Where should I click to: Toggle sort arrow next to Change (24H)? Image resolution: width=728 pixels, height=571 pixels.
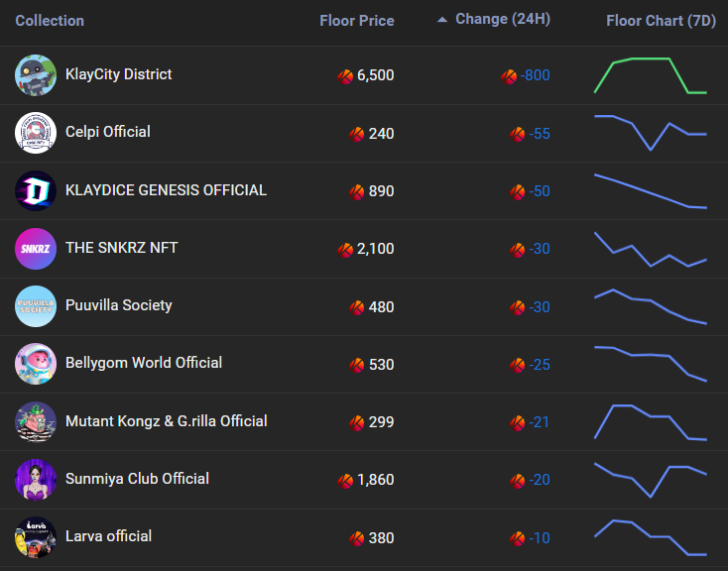tap(442, 20)
